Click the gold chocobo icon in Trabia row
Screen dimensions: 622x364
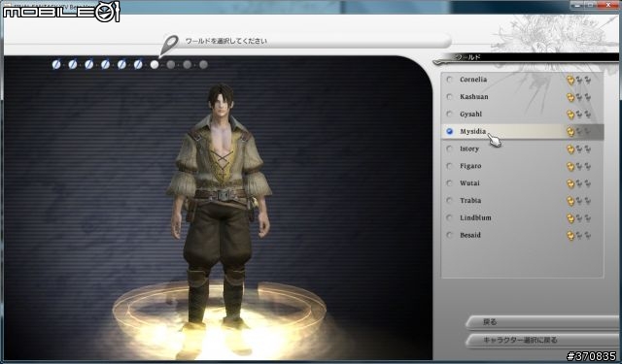point(570,201)
